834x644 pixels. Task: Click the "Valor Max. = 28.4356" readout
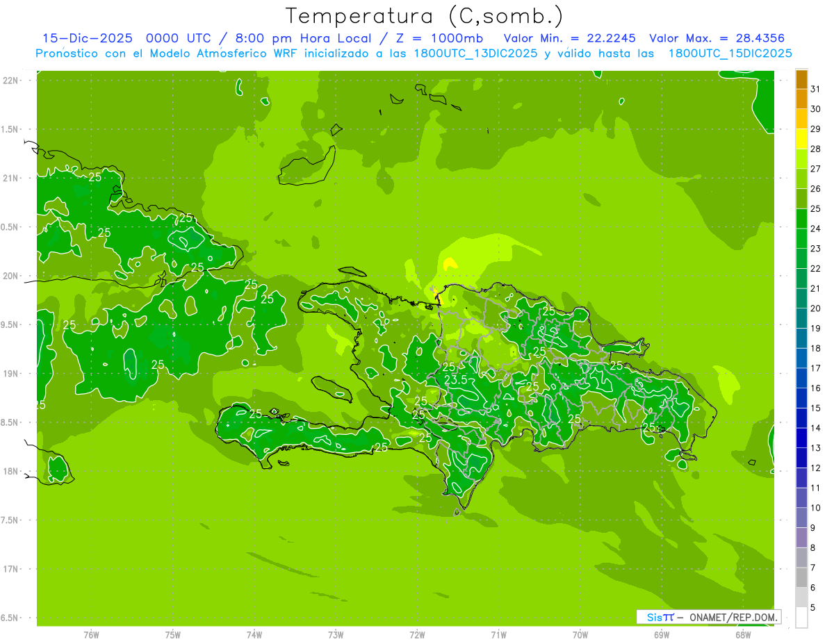tap(717, 38)
